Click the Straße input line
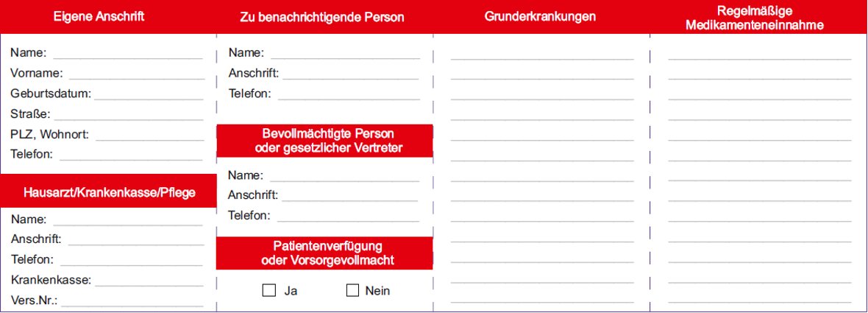The width and height of the screenshot is (868, 313). (x=129, y=114)
